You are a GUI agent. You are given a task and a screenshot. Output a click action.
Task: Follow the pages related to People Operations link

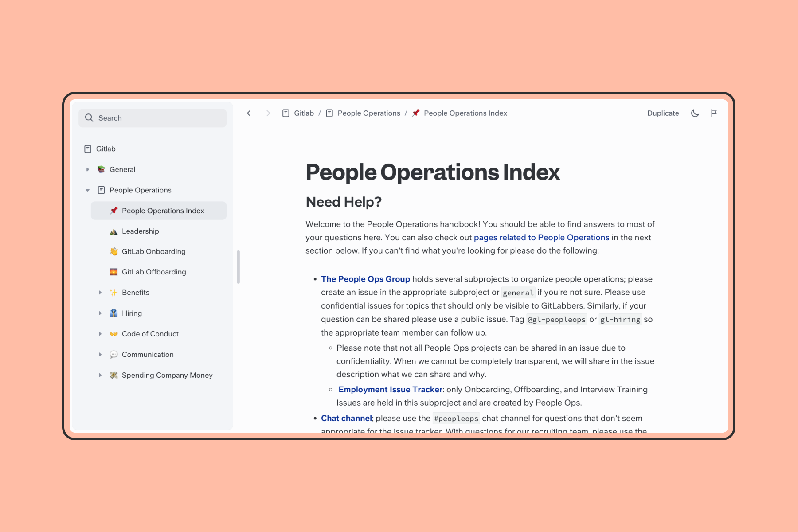[542, 238]
